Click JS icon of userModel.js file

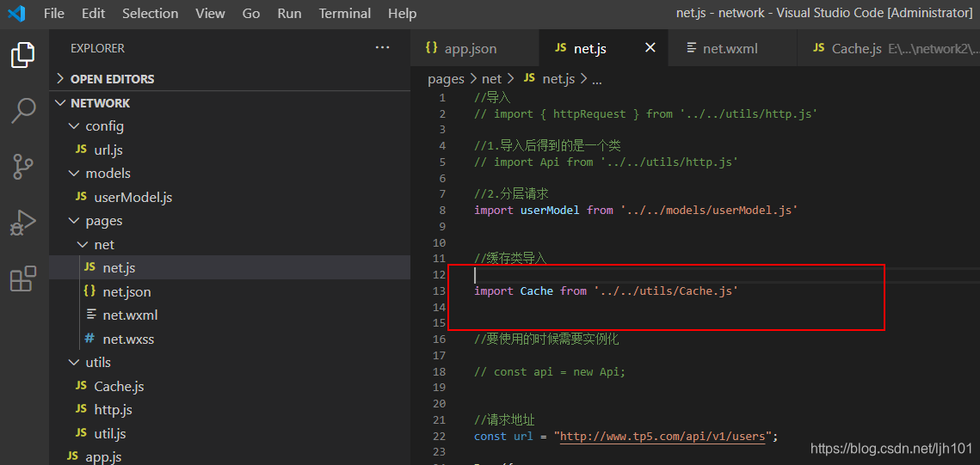[81, 197]
